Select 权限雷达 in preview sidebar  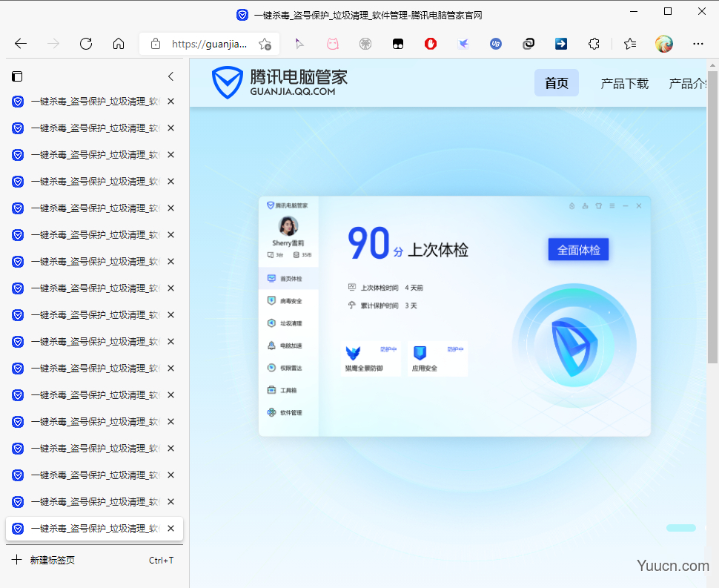288,368
